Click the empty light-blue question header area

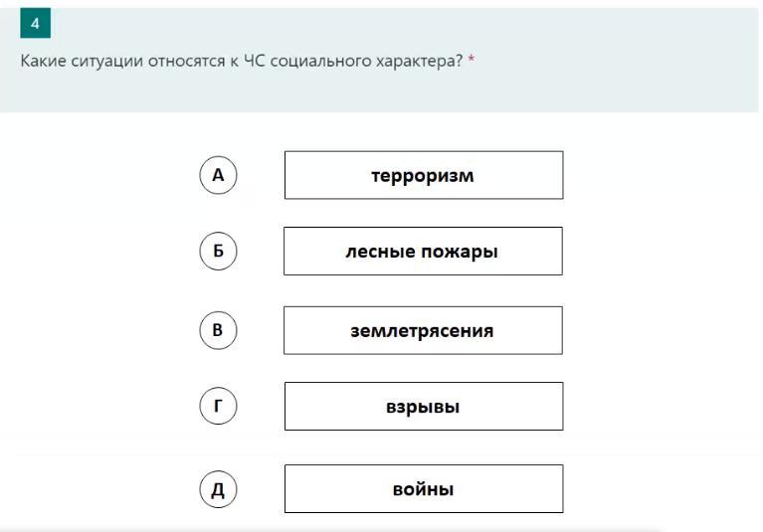tap(380, 89)
